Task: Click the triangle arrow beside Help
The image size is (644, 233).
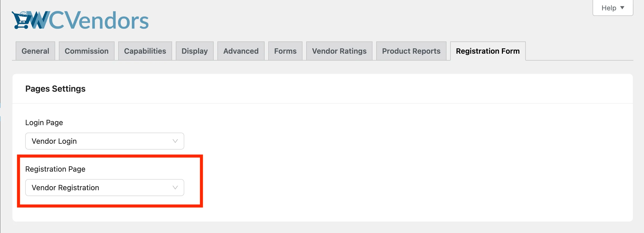Action: (622, 8)
